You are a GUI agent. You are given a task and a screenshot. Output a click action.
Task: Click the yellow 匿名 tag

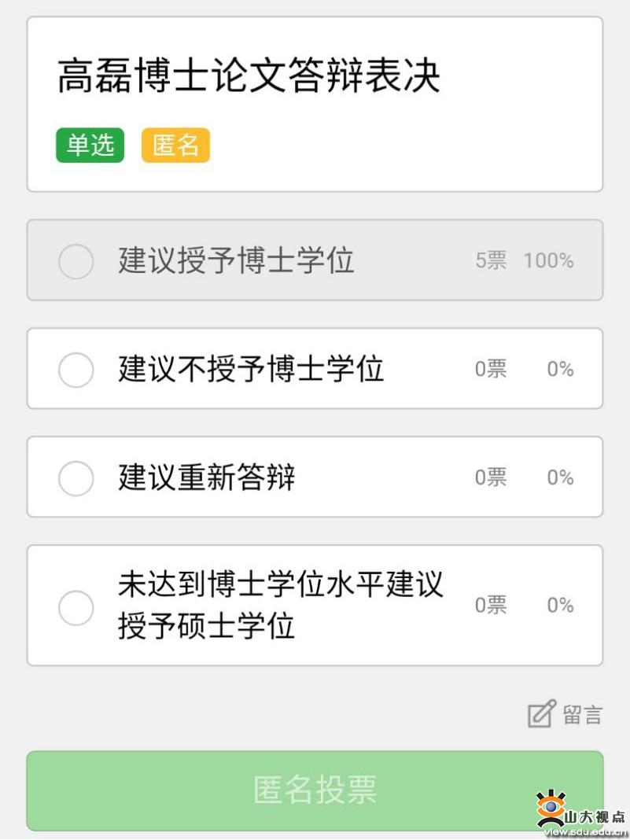click(x=175, y=146)
